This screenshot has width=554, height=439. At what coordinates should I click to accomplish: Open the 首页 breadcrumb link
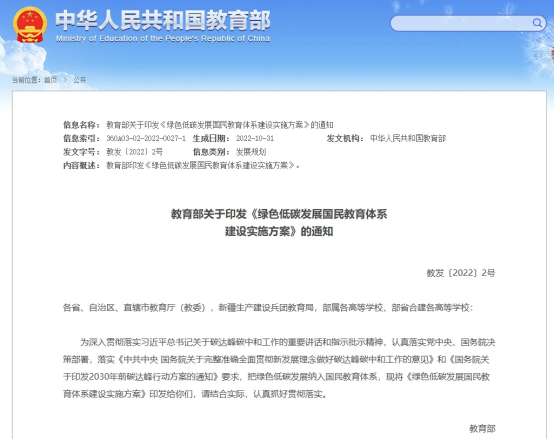tap(51, 80)
